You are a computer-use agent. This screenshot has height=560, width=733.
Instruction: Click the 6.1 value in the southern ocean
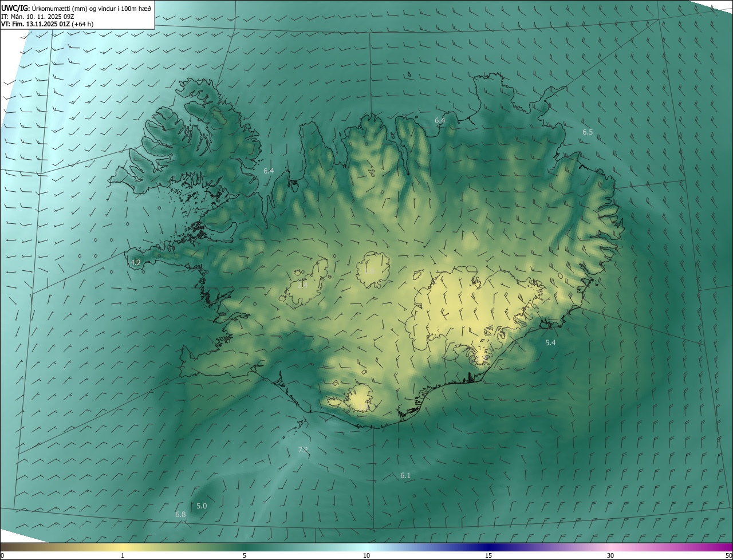(x=405, y=476)
